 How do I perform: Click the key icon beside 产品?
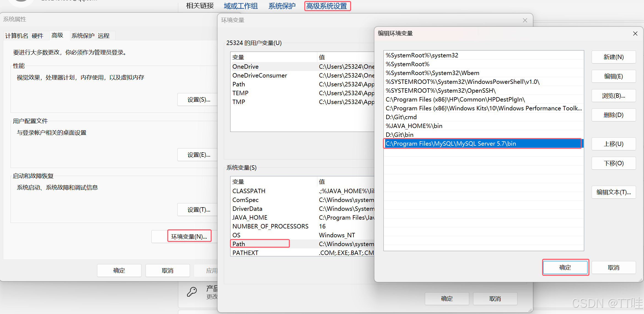click(192, 292)
